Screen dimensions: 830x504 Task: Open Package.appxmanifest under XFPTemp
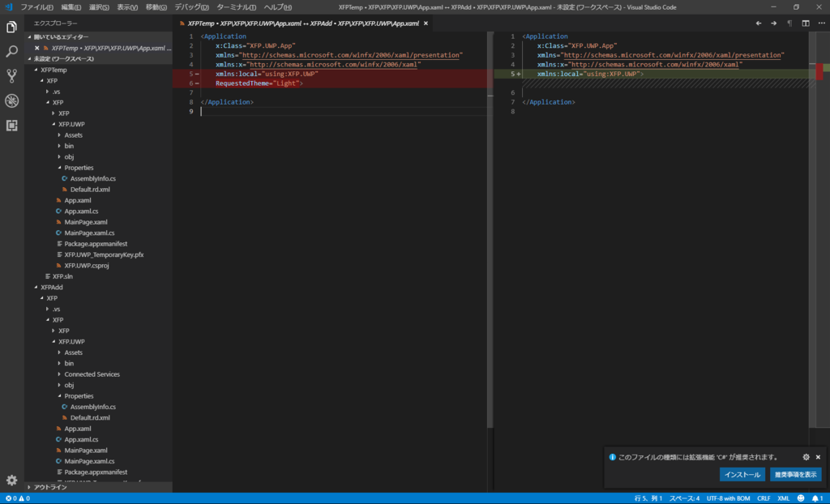pyautogui.click(x=98, y=244)
